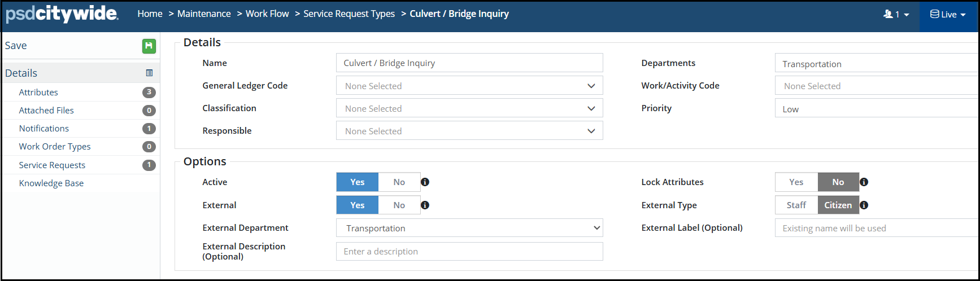Click the green Save disk icon
Viewport: 980px width, 281px height.
click(149, 46)
